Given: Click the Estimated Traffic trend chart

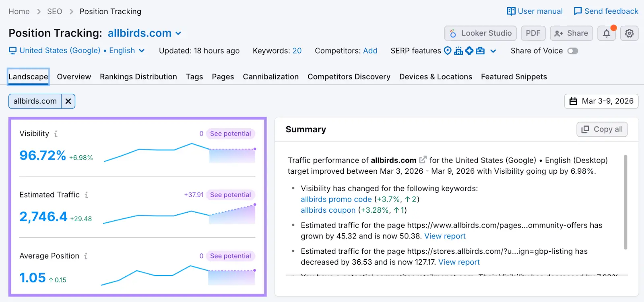Looking at the screenshot, I should [180, 214].
